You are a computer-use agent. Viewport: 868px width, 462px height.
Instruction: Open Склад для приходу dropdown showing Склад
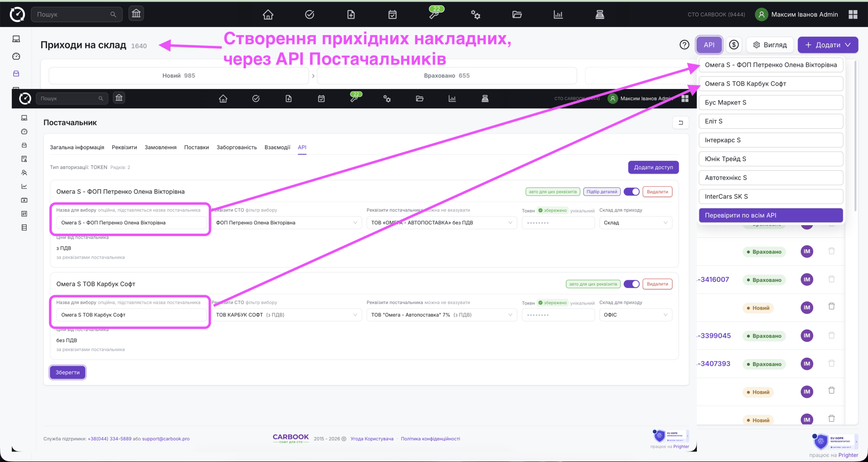(636, 223)
